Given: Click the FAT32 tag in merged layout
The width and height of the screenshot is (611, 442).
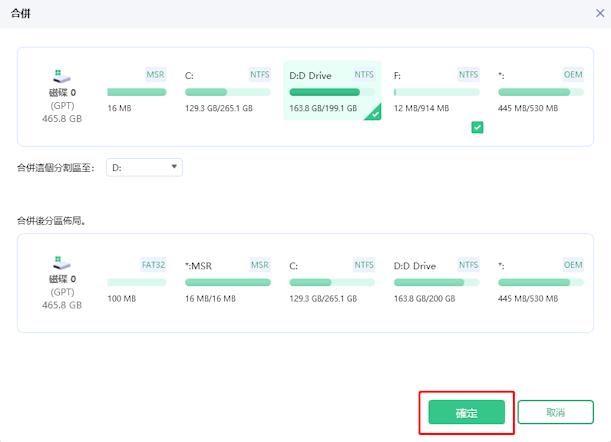Looking at the screenshot, I should coord(152,265).
